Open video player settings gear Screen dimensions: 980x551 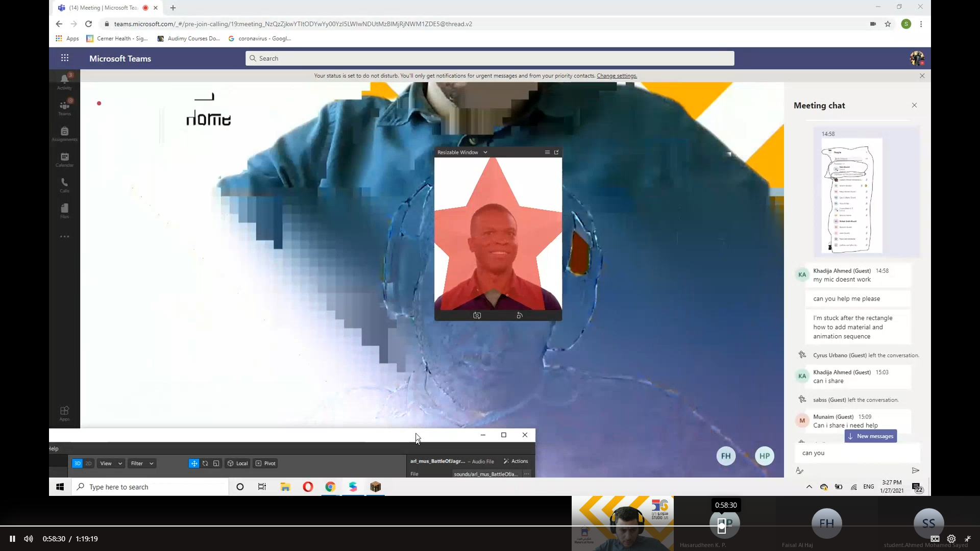click(x=951, y=539)
